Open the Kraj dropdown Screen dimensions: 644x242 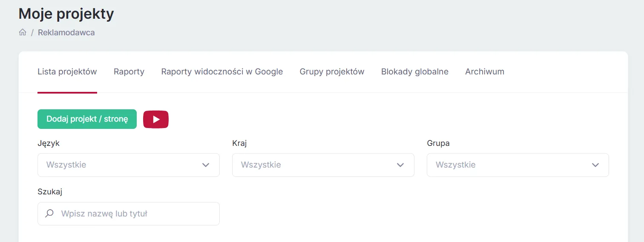[323, 165]
